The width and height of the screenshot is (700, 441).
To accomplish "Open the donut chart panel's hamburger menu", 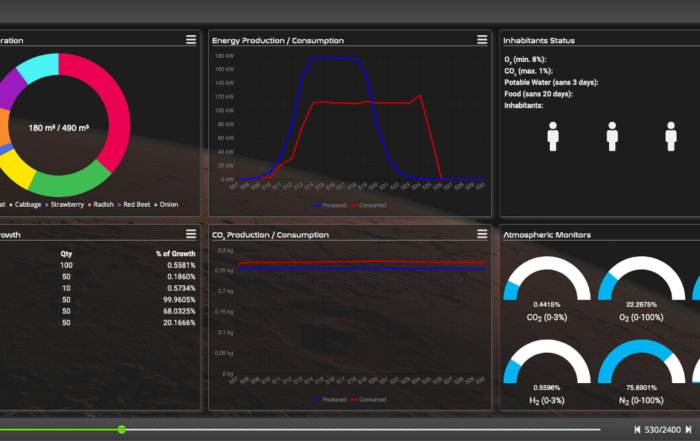I will (x=190, y=40).
